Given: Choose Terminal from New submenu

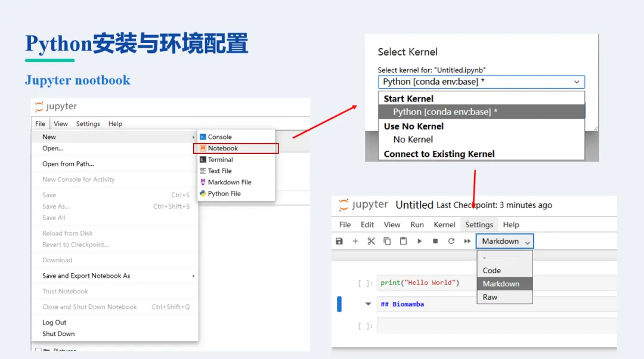Looking at the screenshot, I should pos(236,159).
